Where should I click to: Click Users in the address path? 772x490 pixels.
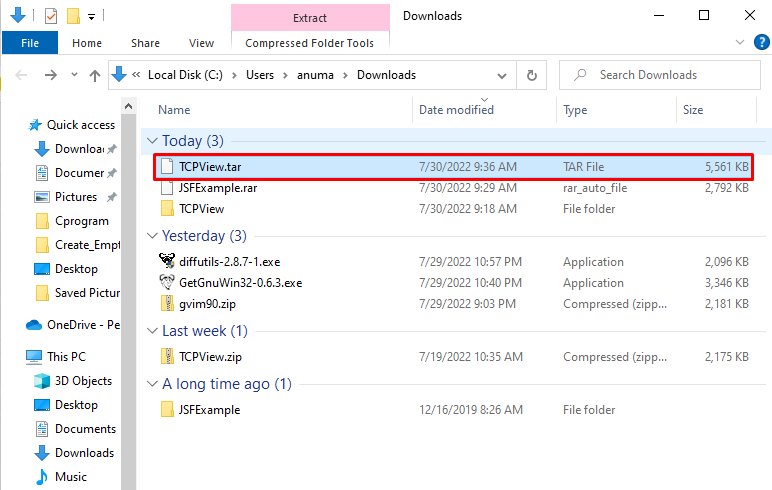tap(260, 75)
